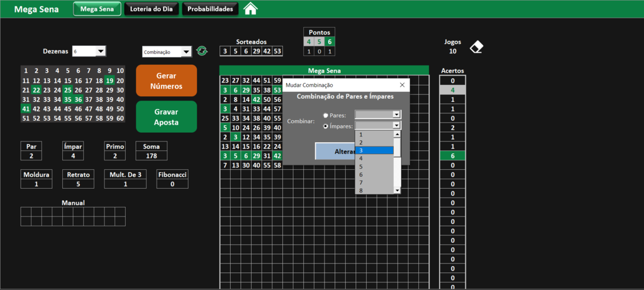Choose 2 in the Ímpares list
Screen dimensions: 644x290
(374, 142)
